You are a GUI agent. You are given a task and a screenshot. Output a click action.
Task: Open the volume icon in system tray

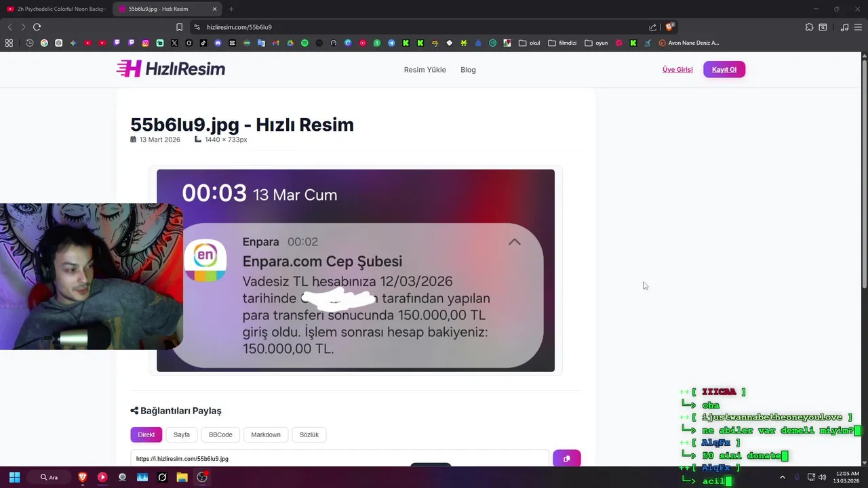point(823,477)
